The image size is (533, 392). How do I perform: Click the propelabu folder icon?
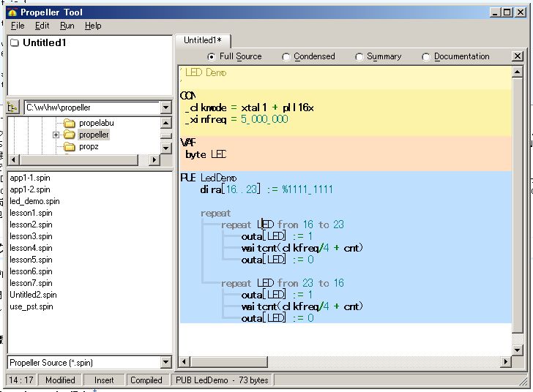[x=70, y=123]
